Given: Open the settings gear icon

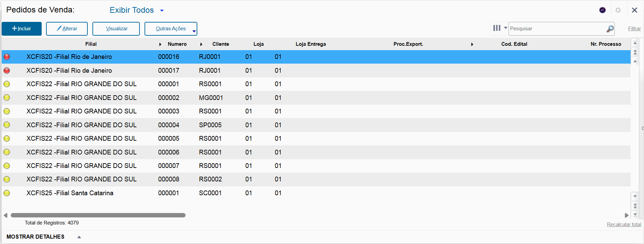Looking at the screenshot, I should (618, 10).
